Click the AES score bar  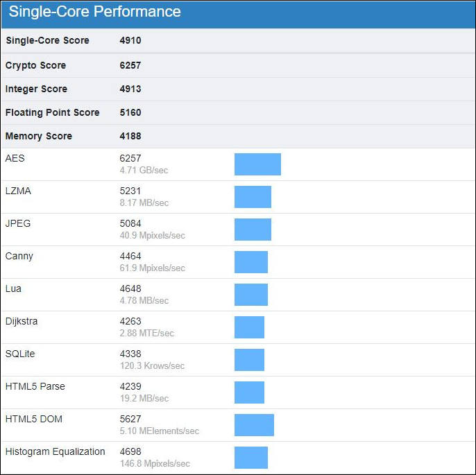point(257,164)
